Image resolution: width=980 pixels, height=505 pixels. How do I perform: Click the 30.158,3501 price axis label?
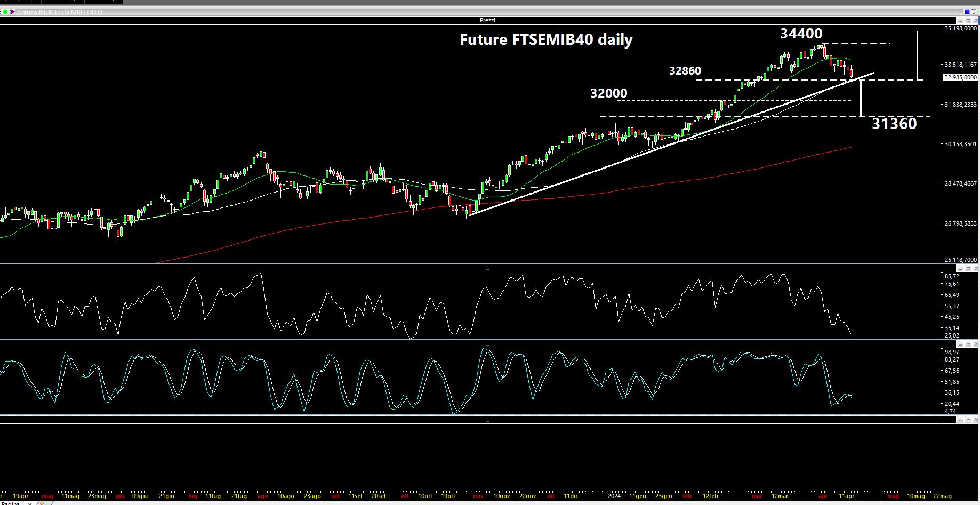coord(961,144)
